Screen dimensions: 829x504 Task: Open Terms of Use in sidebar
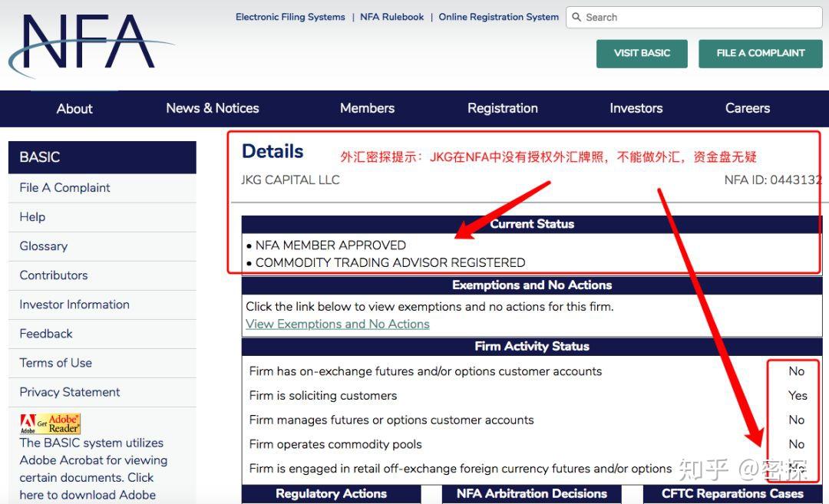102,363
